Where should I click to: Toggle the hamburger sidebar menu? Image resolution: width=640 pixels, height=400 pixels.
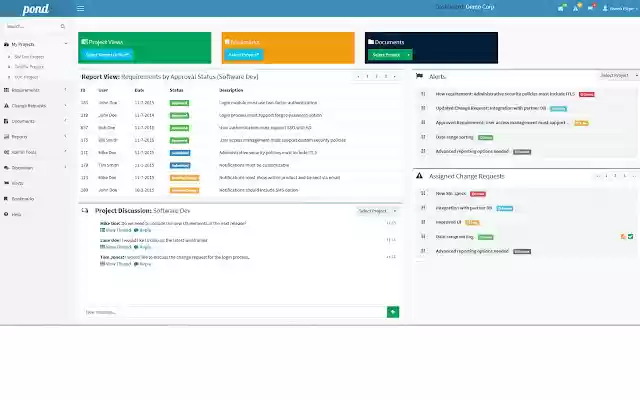[x=80, y=9]
